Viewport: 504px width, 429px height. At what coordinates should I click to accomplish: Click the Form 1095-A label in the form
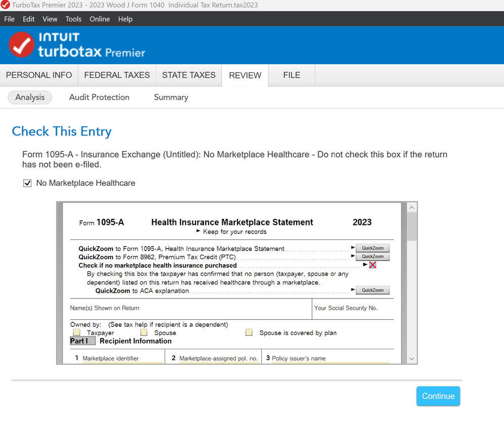point(102,222)
